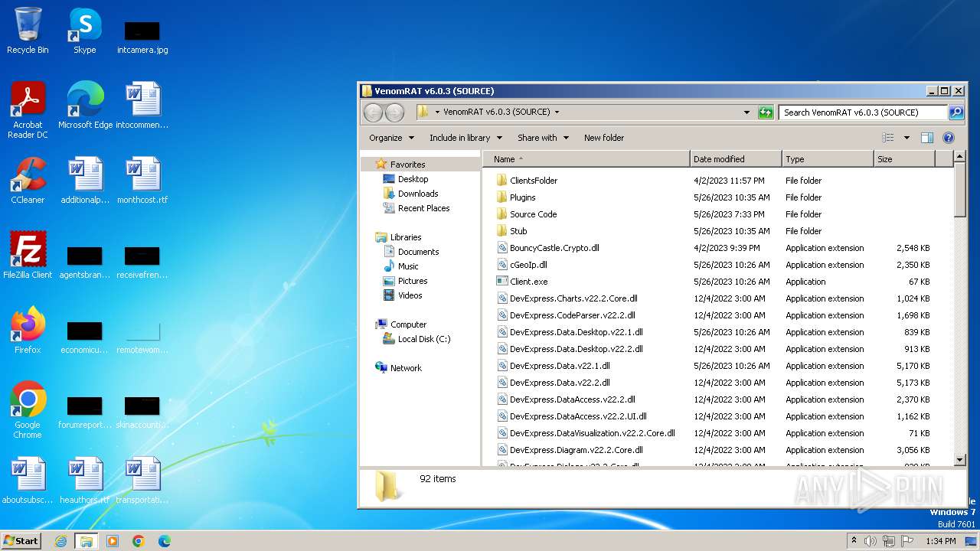The image size is (980, 551).
Task: Select cGeoIp.dll file
Action: 522,265
